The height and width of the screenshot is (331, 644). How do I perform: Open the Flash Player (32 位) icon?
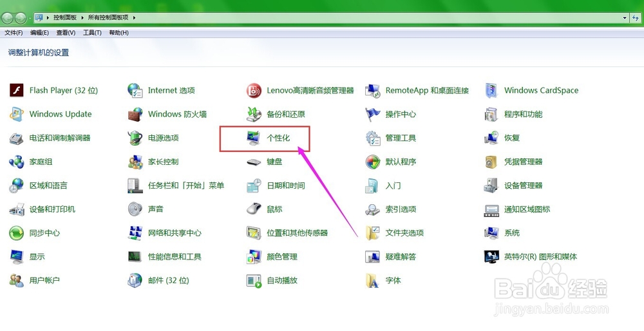pos(17,90)
